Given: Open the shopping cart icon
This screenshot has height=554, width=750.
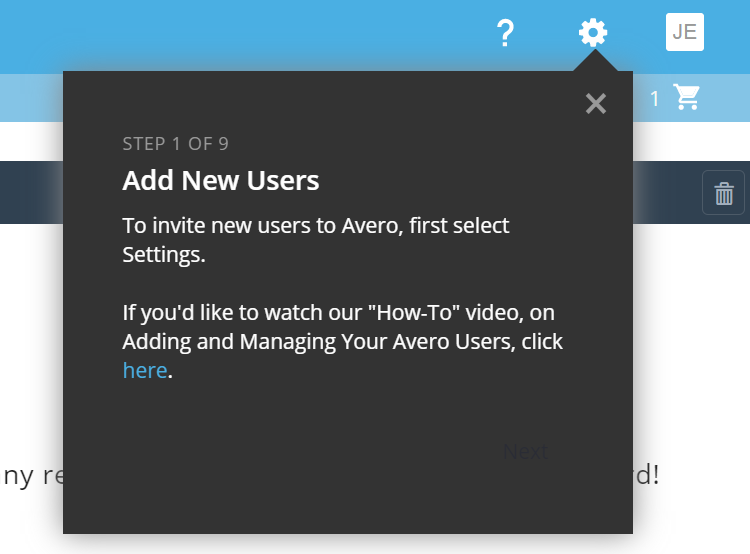Looking at the screenshot, I should coord(687,97).
